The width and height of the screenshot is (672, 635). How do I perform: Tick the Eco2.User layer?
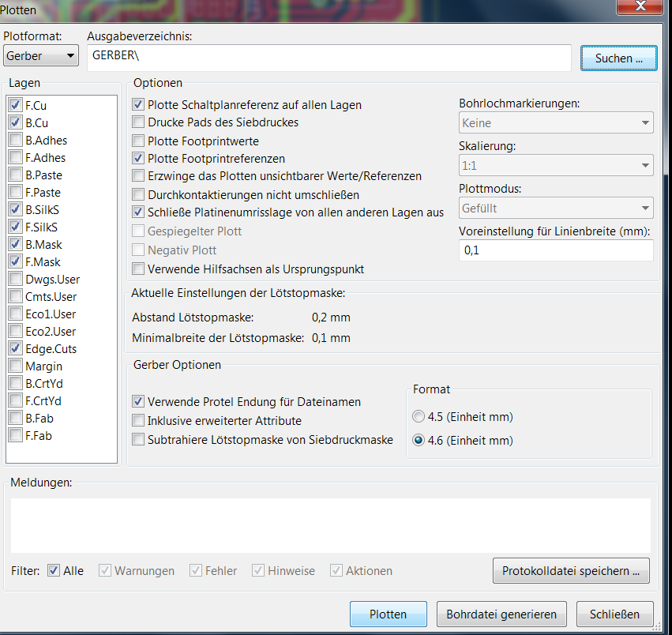click(x=16, y=331)
